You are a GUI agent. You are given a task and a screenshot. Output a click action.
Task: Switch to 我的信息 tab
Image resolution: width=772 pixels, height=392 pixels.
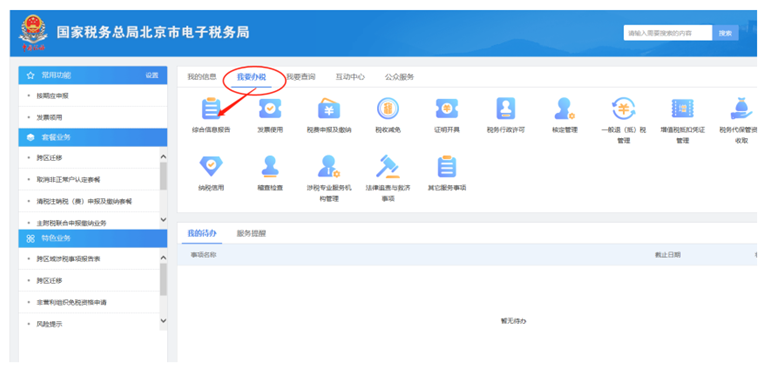coord(202,77)
